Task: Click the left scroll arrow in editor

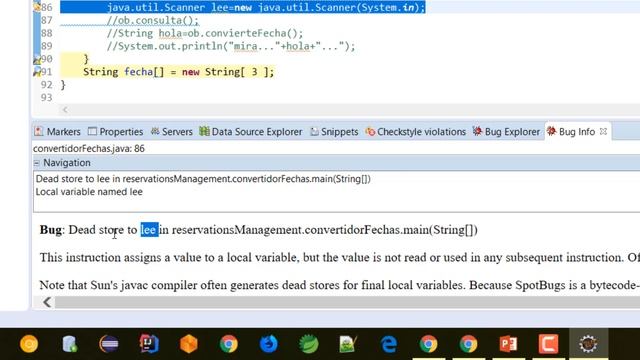Action: (65, 110)
